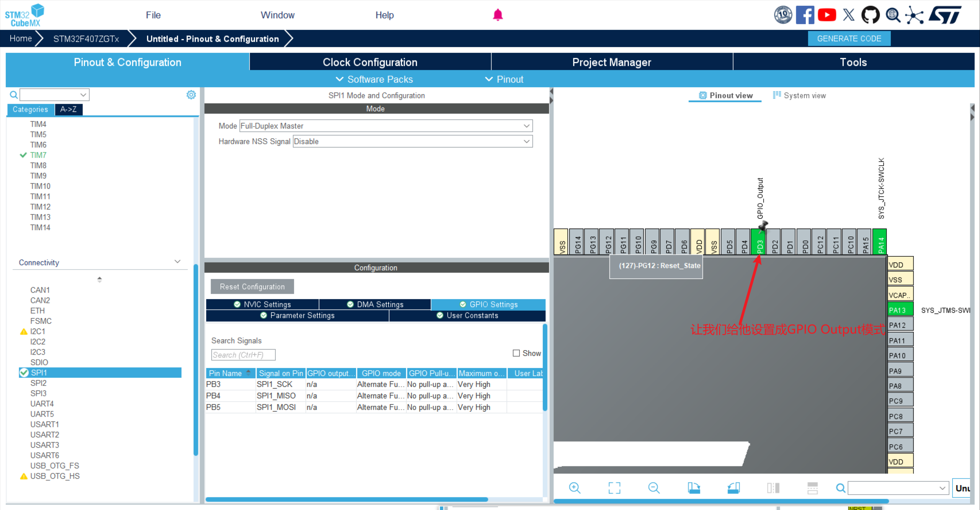
Task: Click the notification bell icon
Action: (498, 15)
